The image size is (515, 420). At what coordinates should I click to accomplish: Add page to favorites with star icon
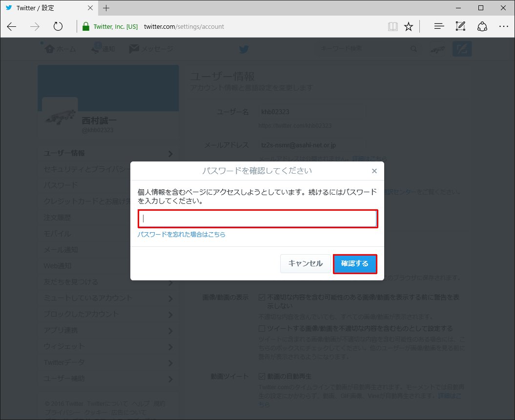[x=408, y=26]
